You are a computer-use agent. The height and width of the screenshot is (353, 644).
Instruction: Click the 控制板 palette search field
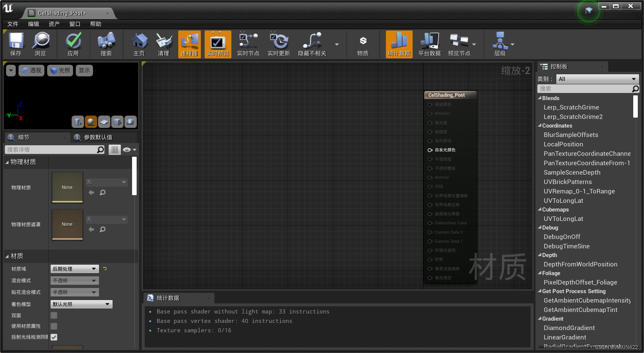584,89
